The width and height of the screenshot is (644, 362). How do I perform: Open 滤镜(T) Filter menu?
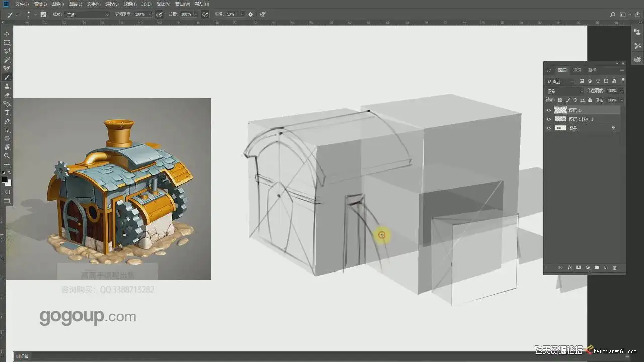pyautogui.click(x=130, y=4)
